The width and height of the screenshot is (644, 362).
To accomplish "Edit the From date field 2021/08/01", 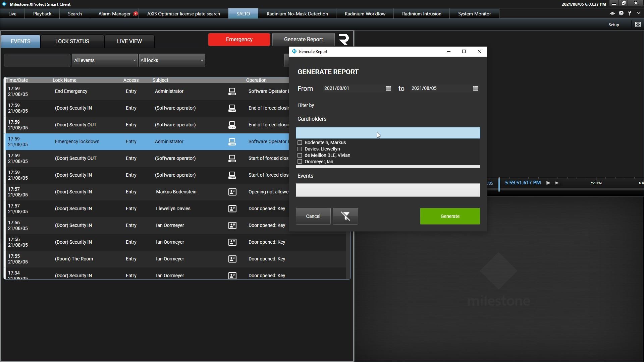I will click(353, 88).
